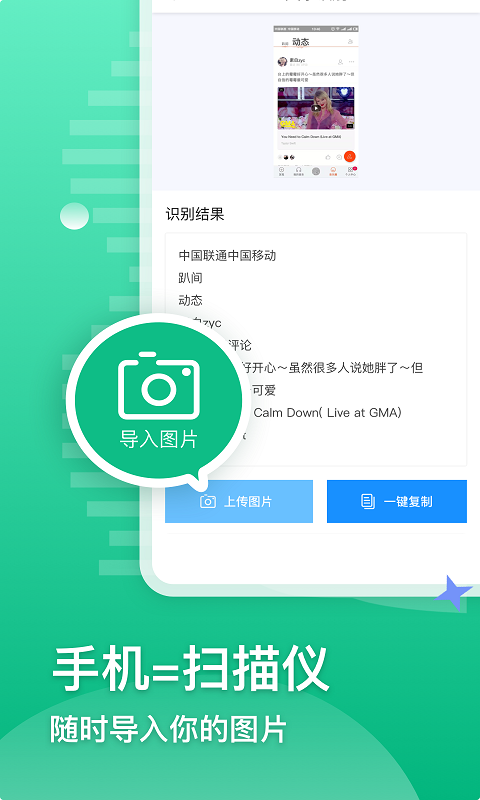This screenshot has height=800, width=480.
Task: Select the line ending Calm Down( Live at GMA)
Action: point(327,413)
